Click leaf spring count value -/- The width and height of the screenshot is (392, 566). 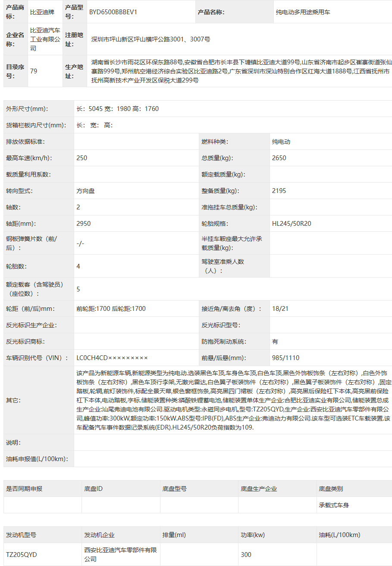click(80, 243)
